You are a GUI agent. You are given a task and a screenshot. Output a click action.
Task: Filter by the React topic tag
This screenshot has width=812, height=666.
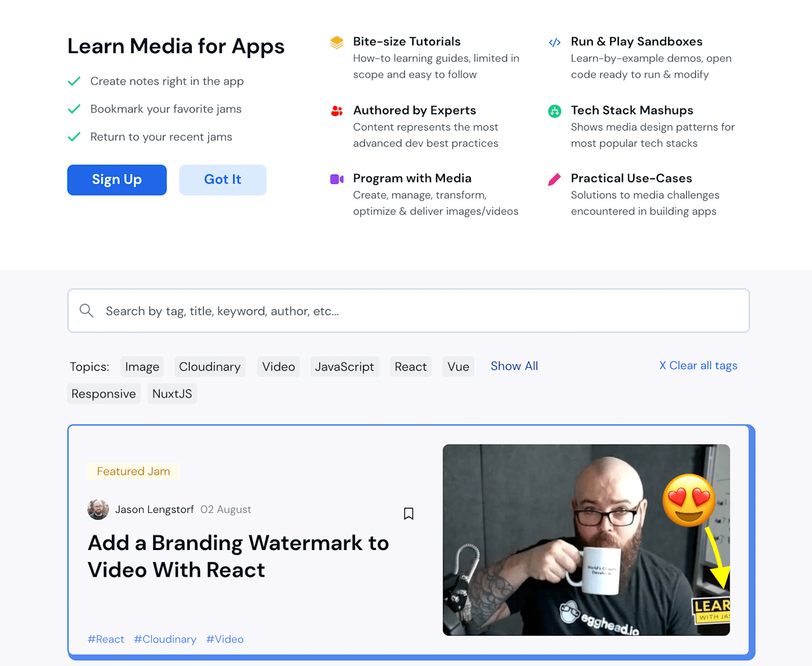[411, 367]
